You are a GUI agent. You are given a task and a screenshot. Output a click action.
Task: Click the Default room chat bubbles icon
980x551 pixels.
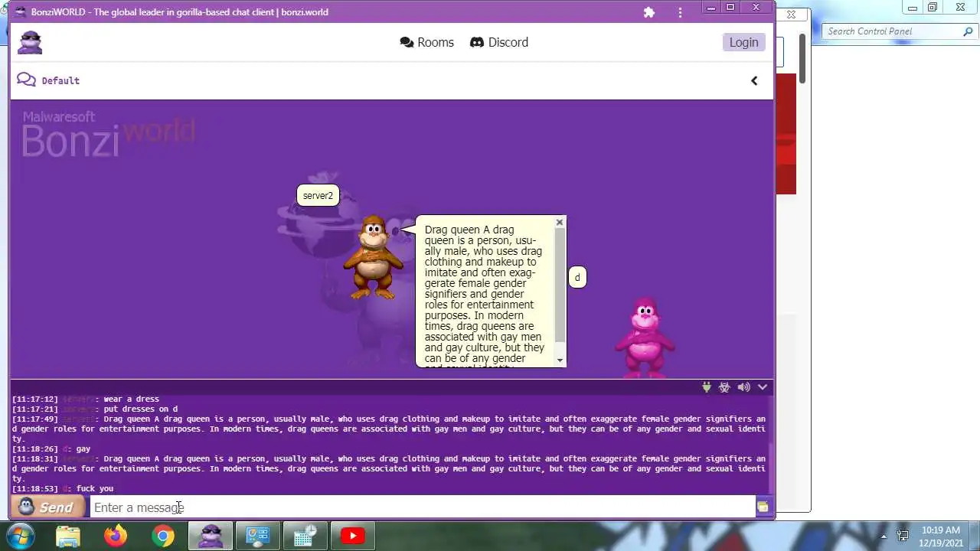pos(26,80)
